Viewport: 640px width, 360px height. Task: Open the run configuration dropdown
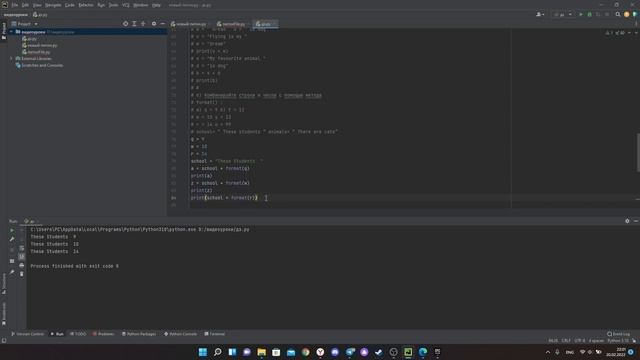point(563,15)
